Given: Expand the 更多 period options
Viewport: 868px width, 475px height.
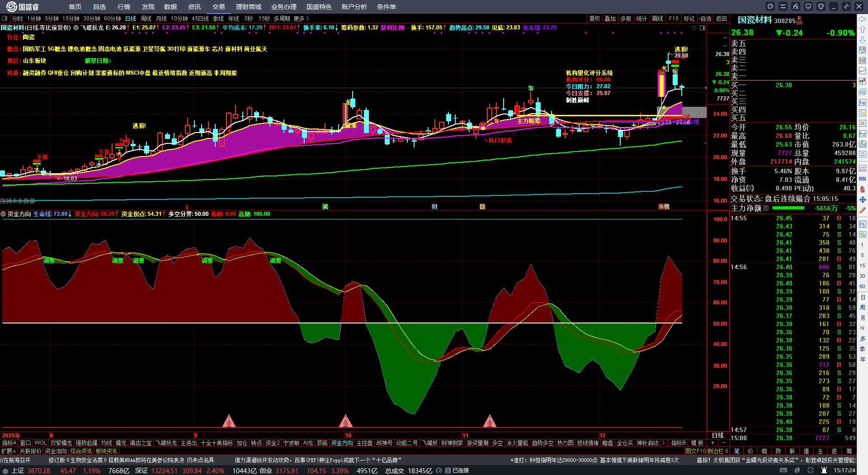Looking at the screenshot, I should click(301, 19).
